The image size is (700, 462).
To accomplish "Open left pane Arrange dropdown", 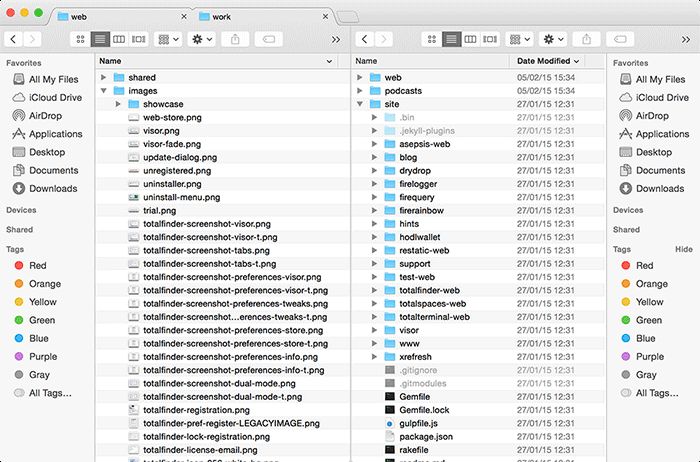I will pos(168,39).
